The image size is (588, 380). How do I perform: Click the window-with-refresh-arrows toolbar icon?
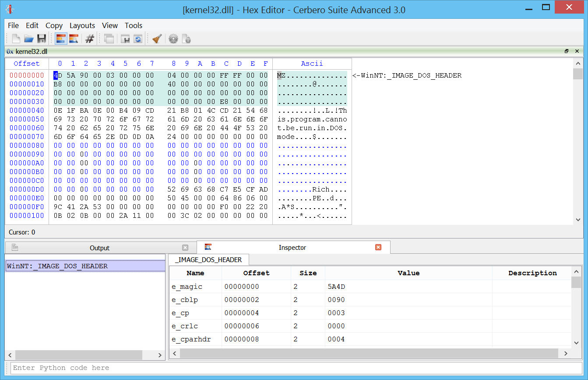pyautogui.click(x=138, y=39)
